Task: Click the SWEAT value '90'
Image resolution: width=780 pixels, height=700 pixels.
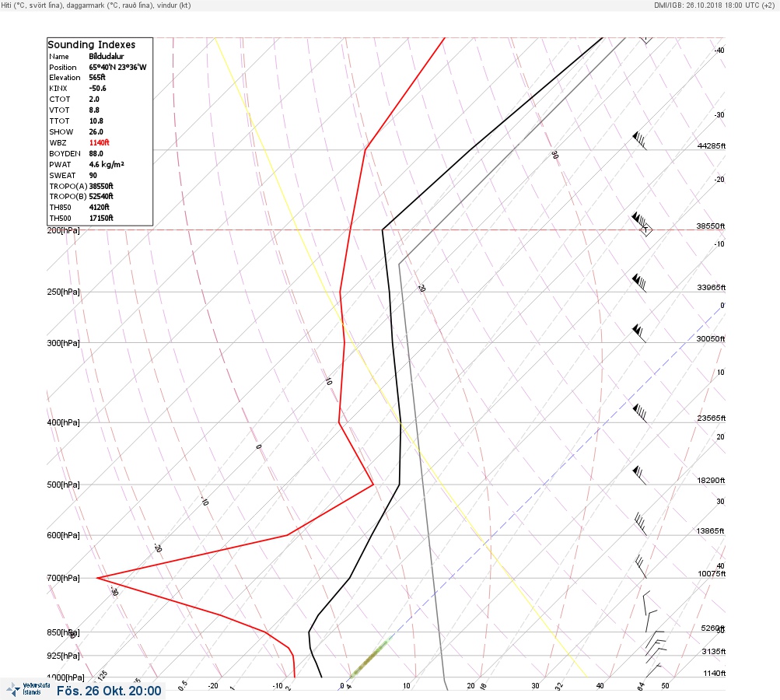Action: [x=93, y=176]
